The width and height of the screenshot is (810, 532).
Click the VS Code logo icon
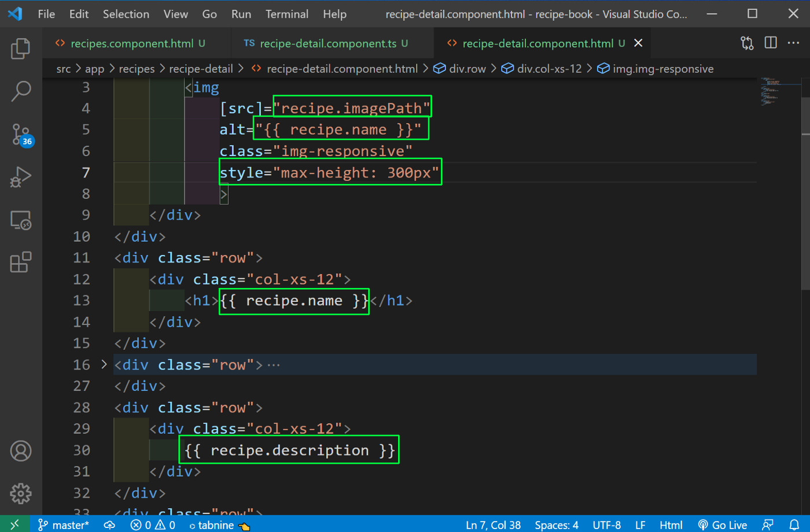point(15,14)
